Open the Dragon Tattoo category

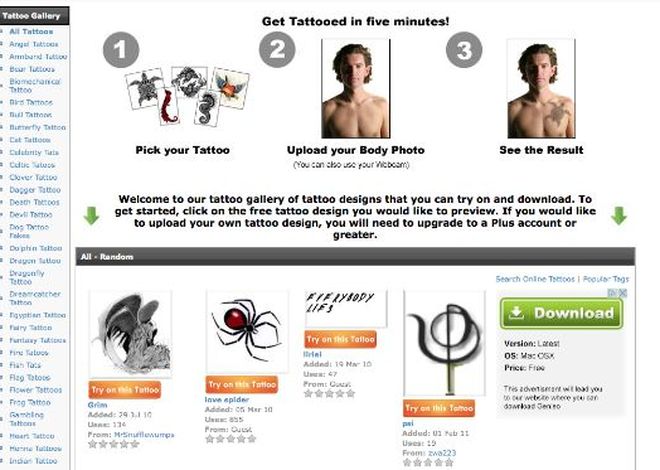coord(35,261)
